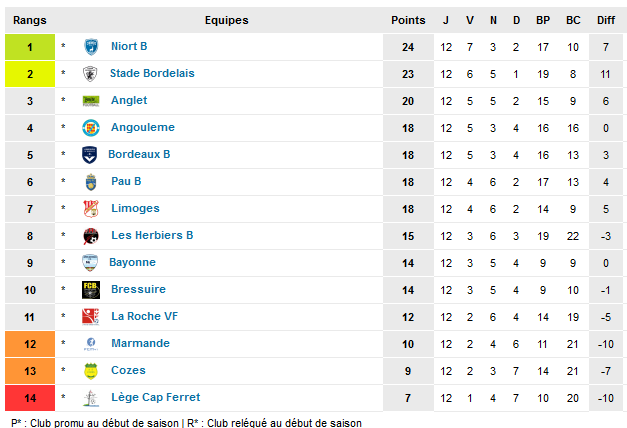Click the Equipes column header

pyautogui.click(x=226, y=20)
